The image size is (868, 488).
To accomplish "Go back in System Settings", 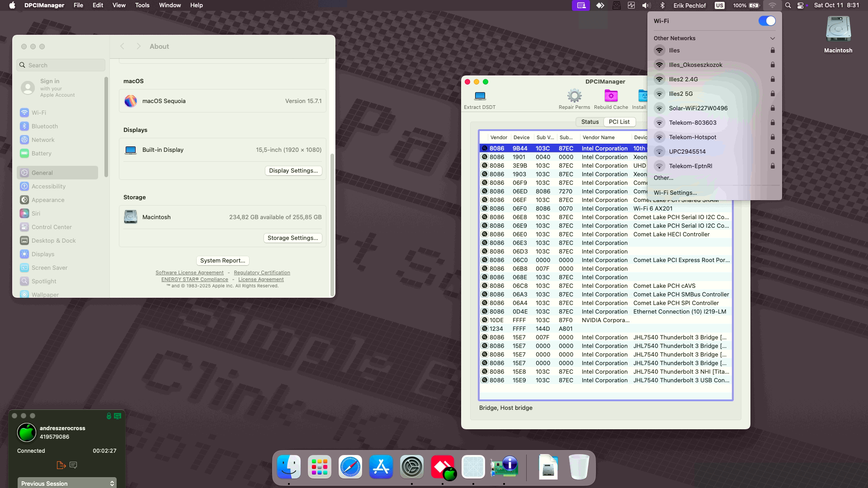I will 122,47.
